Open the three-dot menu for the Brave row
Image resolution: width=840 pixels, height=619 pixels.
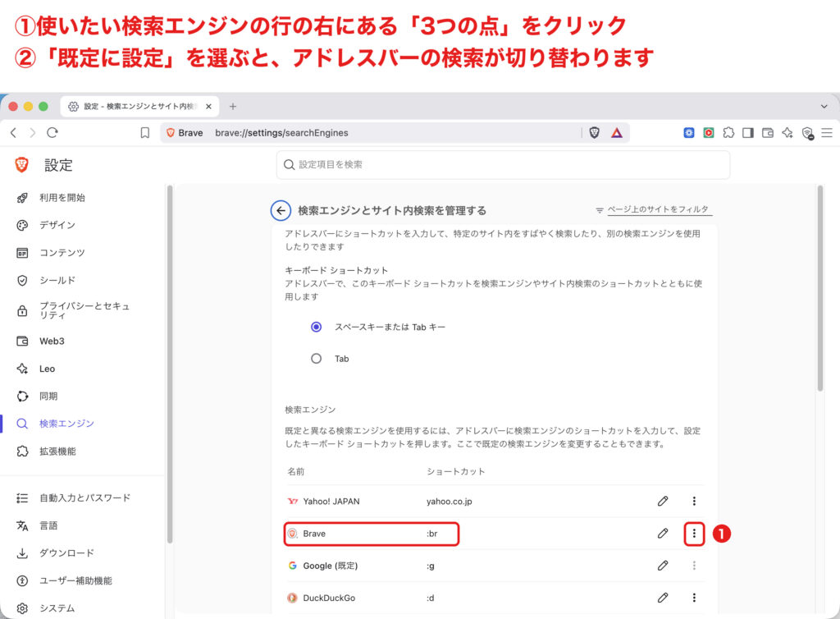coord(694,534)
